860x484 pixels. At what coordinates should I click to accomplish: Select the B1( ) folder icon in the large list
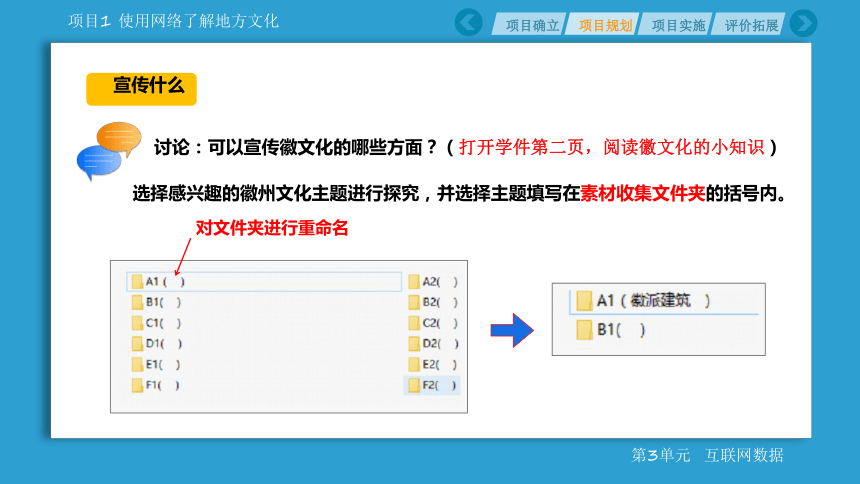137,302
